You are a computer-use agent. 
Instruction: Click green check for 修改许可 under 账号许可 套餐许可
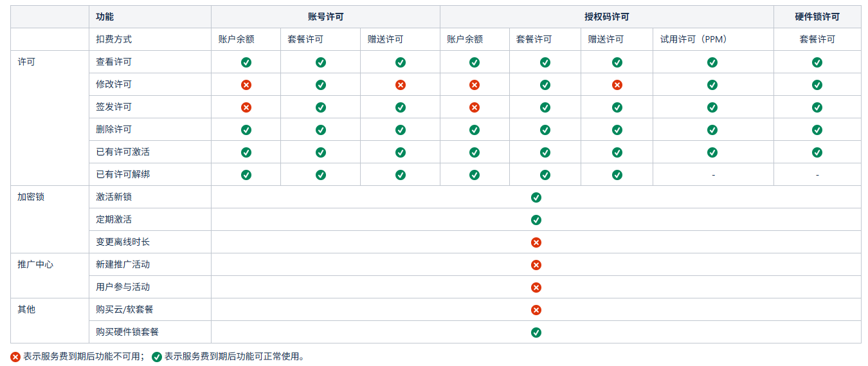(321, 85)
